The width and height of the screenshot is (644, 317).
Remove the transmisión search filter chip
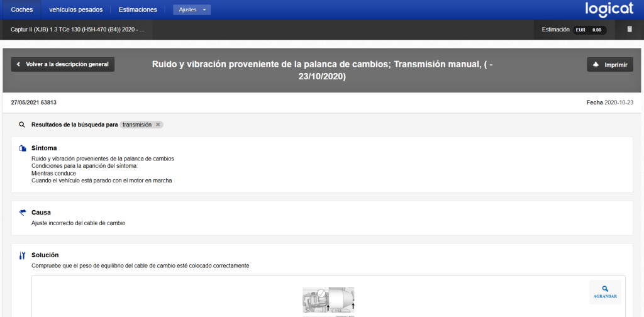pos(158,125)
